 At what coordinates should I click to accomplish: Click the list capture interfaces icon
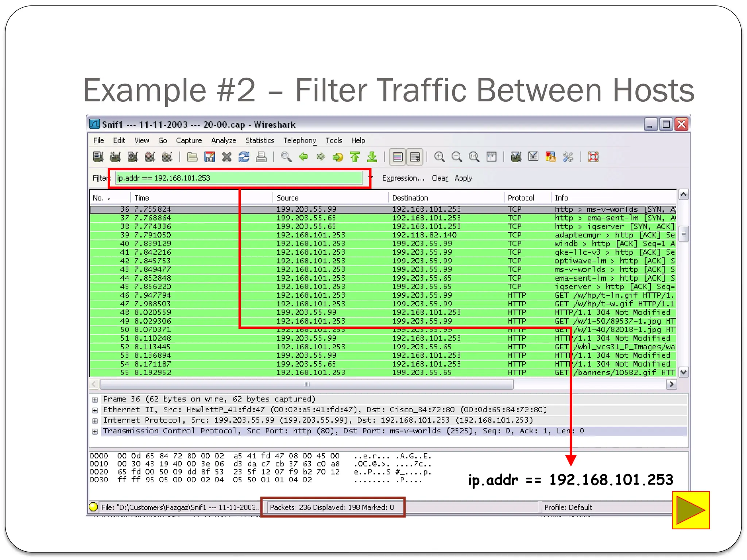point(98,157)
